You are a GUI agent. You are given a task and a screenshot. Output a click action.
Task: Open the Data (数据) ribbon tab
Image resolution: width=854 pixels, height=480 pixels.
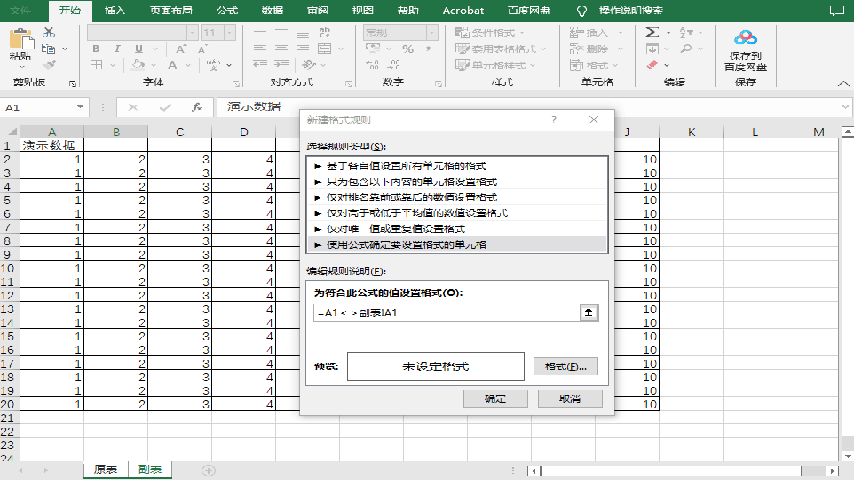(x=272, y=10)
